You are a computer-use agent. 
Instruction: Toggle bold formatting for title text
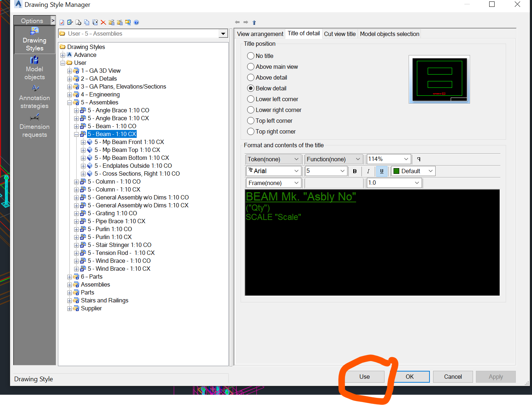355,171
